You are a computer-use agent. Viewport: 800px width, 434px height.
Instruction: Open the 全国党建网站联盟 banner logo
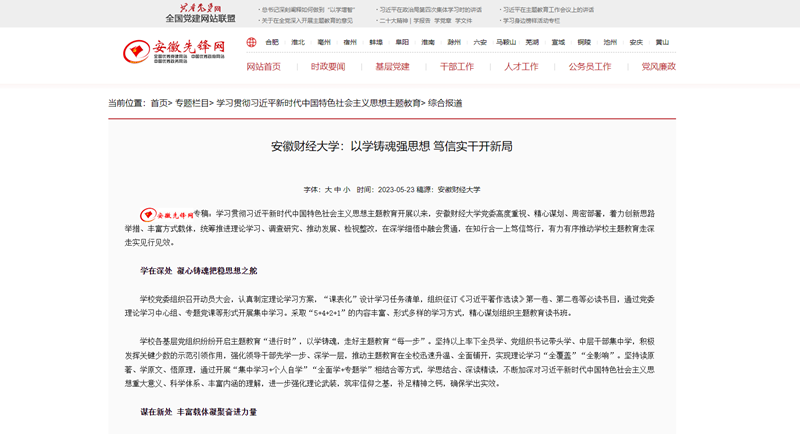pyautogui.click(x=200, y=13)
